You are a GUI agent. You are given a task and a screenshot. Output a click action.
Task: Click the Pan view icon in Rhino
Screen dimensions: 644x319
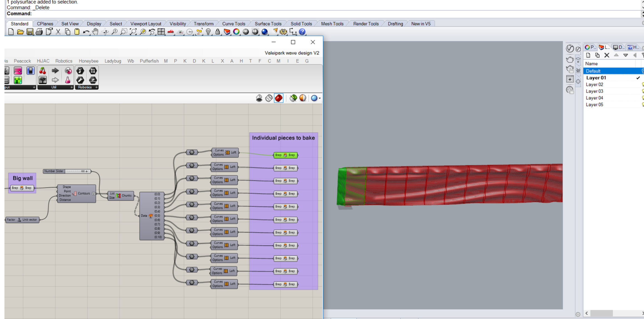(x=95, y=32)
